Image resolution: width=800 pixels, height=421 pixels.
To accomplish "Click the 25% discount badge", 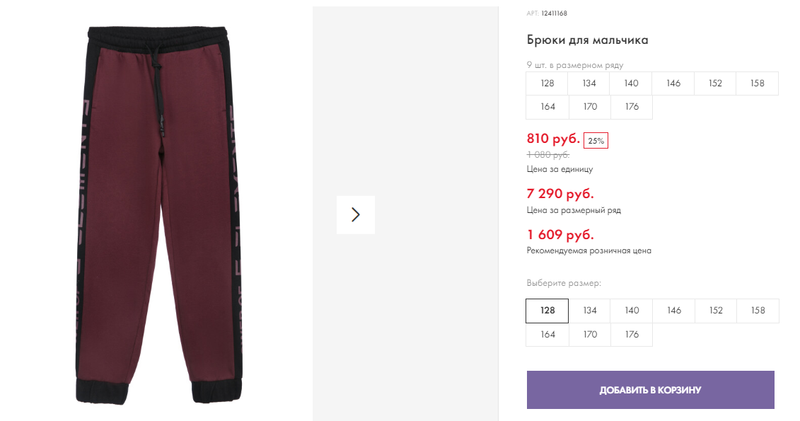I will (595, 141).
